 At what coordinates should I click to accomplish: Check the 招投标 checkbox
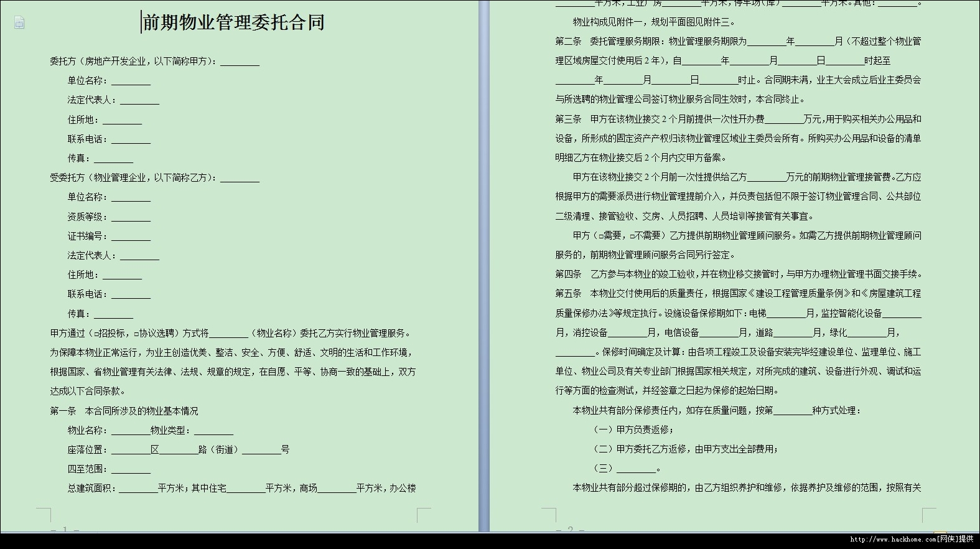click(x=97, y=334)
